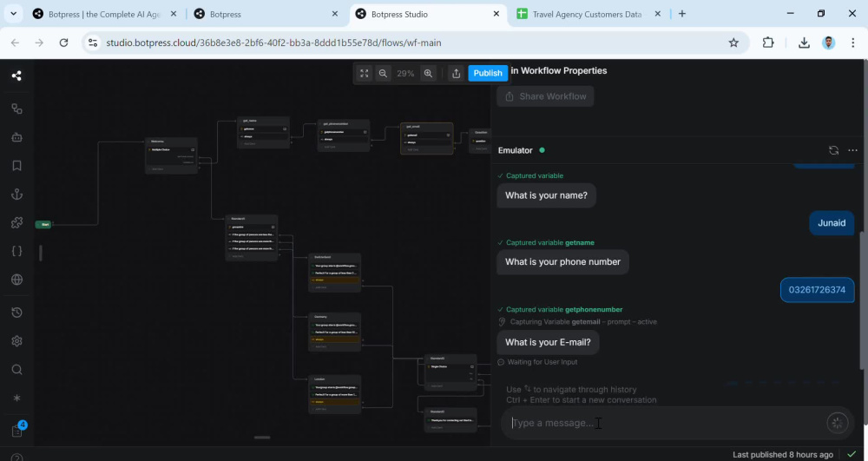This screenshot has height=461, width=868.
Task: Switch to the 'Botpress | the Complete AI' tab
Action: pos(105,15)
